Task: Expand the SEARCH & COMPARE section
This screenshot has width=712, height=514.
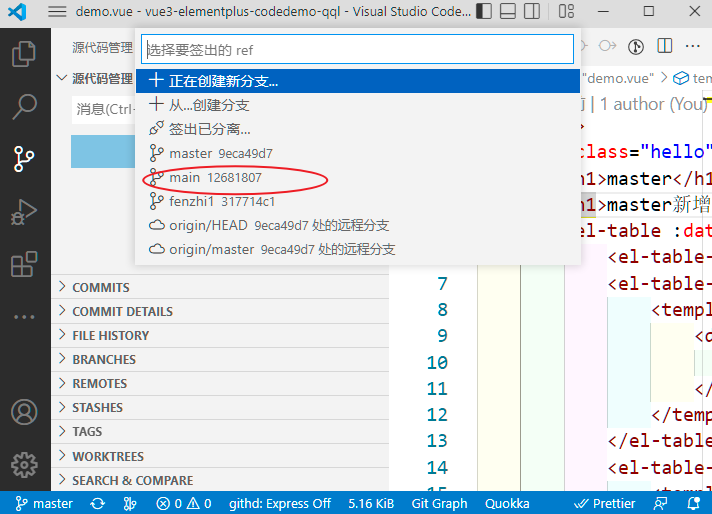Action: 220,480
